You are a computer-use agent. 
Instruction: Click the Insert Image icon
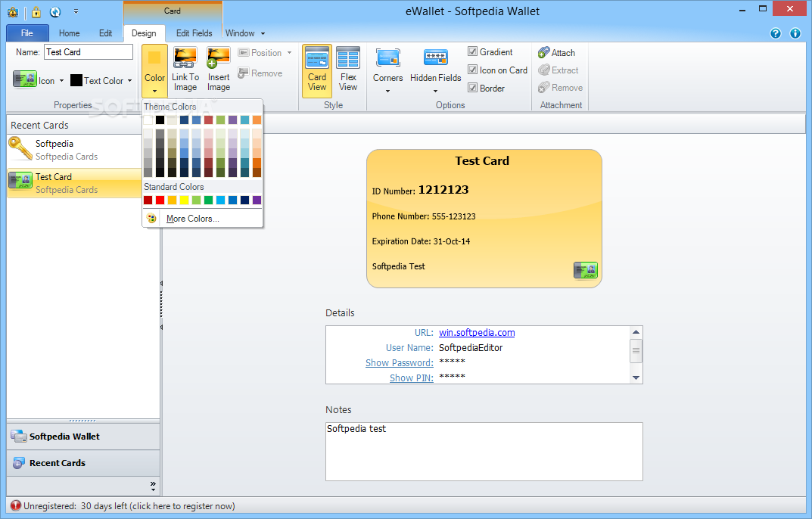point(218,57)
